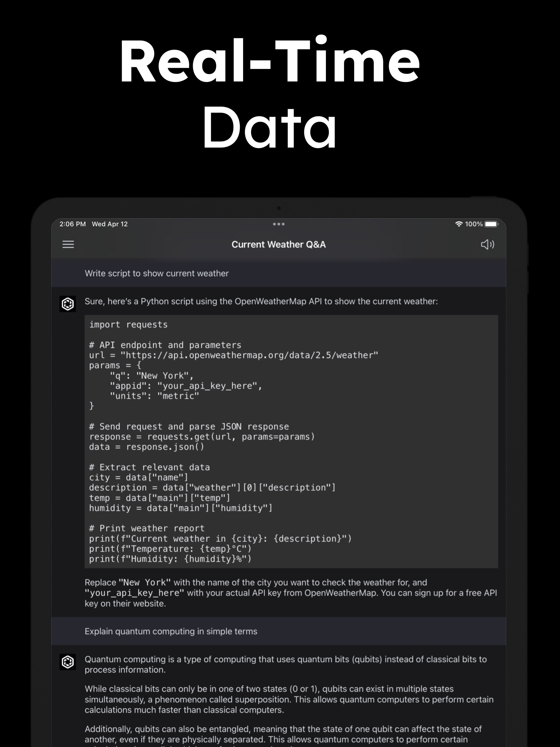Screen dimensions: 560x747
Task: Tap the entangled qubits paragraph
Action: (283, 734)
